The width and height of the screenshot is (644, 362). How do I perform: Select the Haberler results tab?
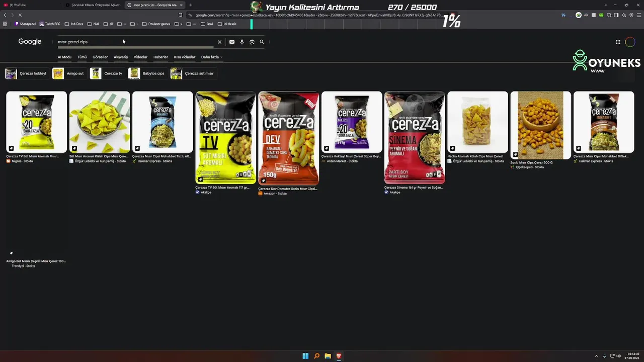[x=160, y=57]
